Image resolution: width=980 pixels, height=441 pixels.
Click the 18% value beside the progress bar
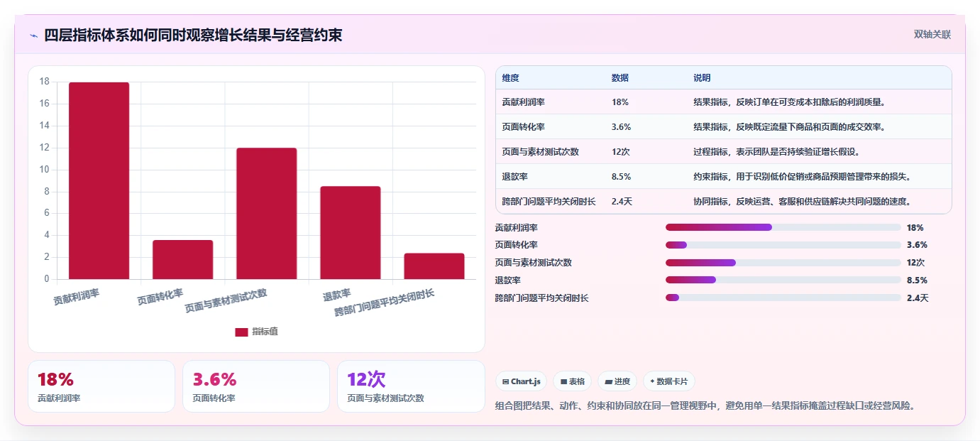pyautogui.click(x=915, y=228)
